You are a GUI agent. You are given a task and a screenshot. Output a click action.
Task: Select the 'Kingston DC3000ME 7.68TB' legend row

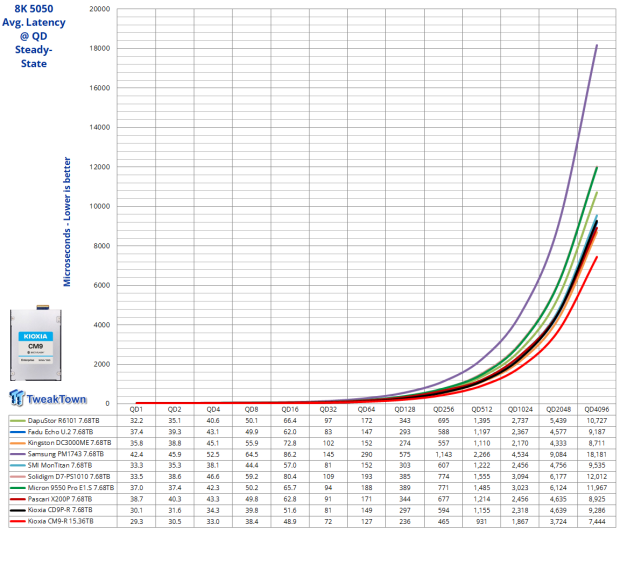click(63, 443)
